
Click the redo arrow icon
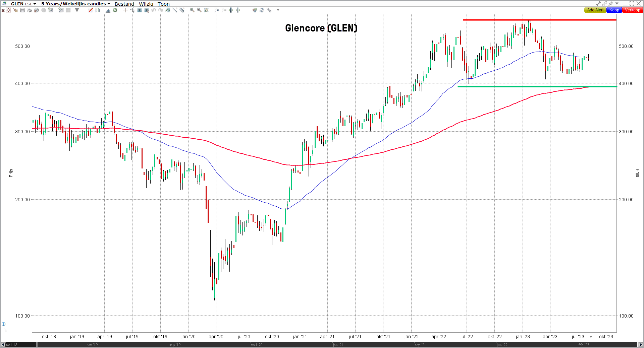pyautogui.click(x=161, y=10)
